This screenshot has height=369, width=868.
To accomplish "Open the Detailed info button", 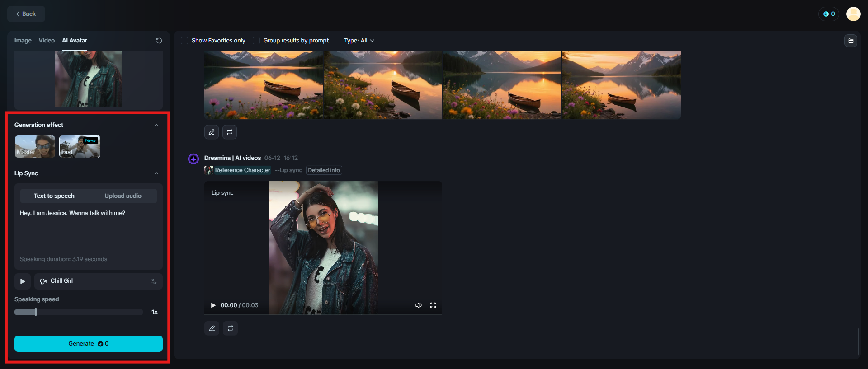I will 324,170.
